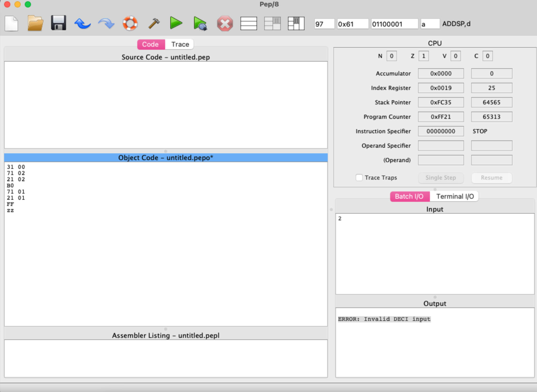The width and height of the screenshot is (537, 392).
Task: Select the Batch I/O tab
Action: click(x=409, y=196)
